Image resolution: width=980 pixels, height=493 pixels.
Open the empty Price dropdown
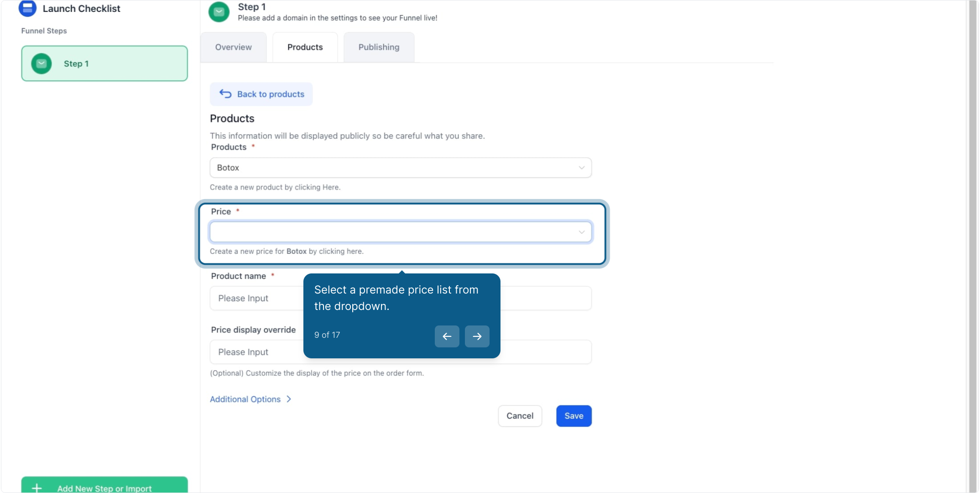401,232
